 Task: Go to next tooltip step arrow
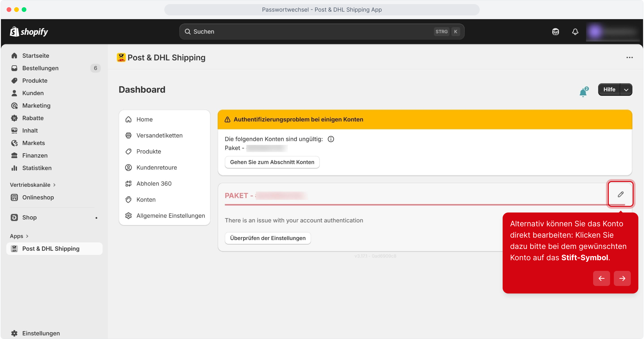tap(622, 278)
